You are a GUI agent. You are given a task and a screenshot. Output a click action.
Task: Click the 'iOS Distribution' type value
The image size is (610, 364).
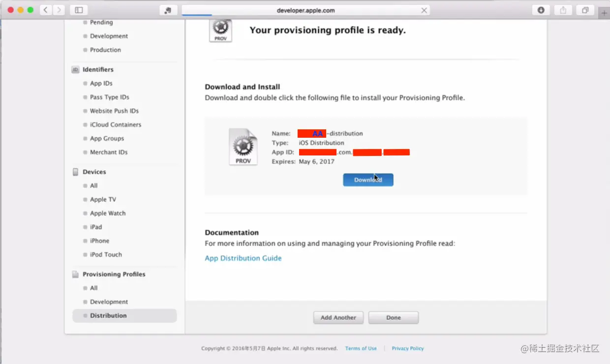(x=322, y=143)
